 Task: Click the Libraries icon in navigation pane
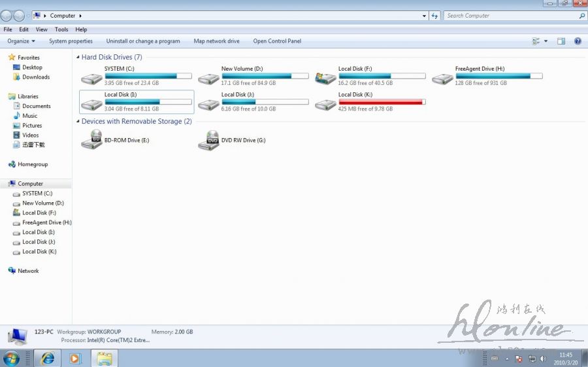coord(12,96)
